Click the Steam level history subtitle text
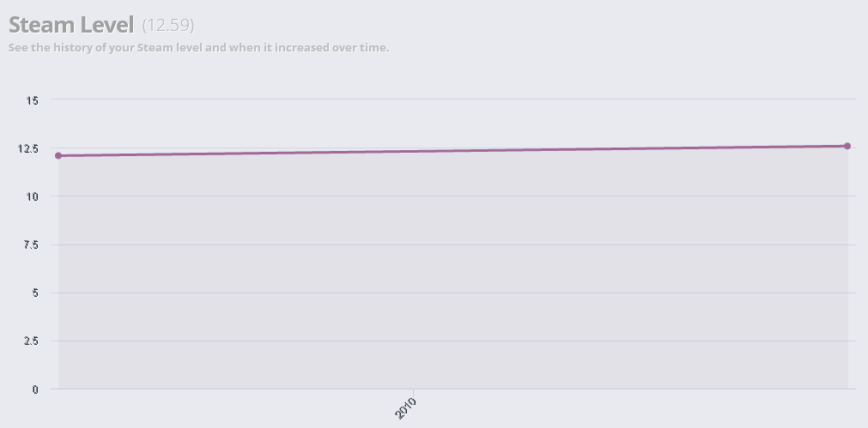 point(198,47)
